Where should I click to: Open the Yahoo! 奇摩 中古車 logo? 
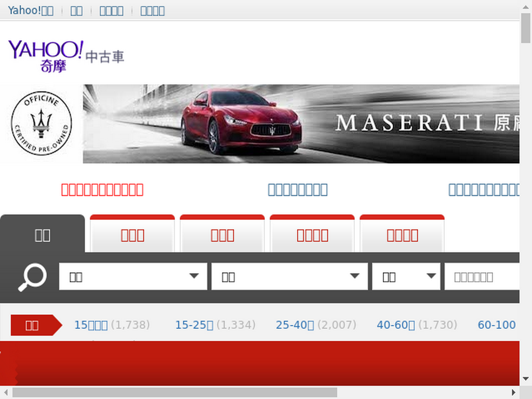(x=66, y=56)
